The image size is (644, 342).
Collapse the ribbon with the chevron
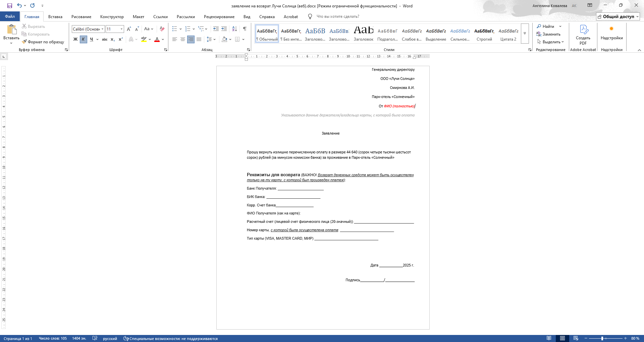[639, 50]
